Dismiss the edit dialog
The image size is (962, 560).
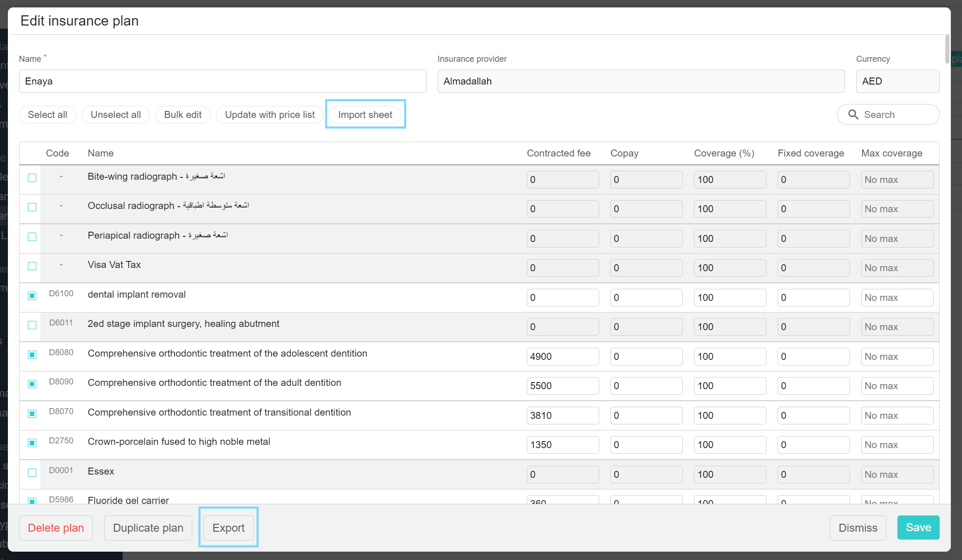(x=857, y=528)
